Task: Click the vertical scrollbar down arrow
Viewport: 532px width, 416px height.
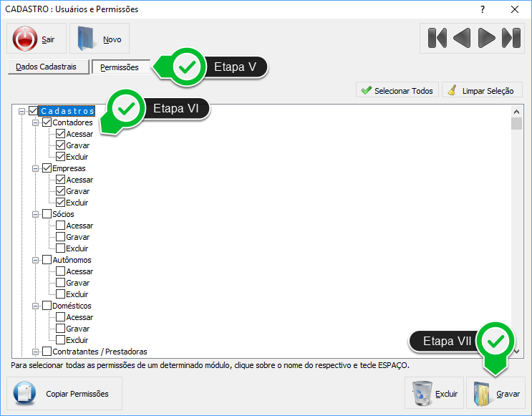Action: [516, 351]
